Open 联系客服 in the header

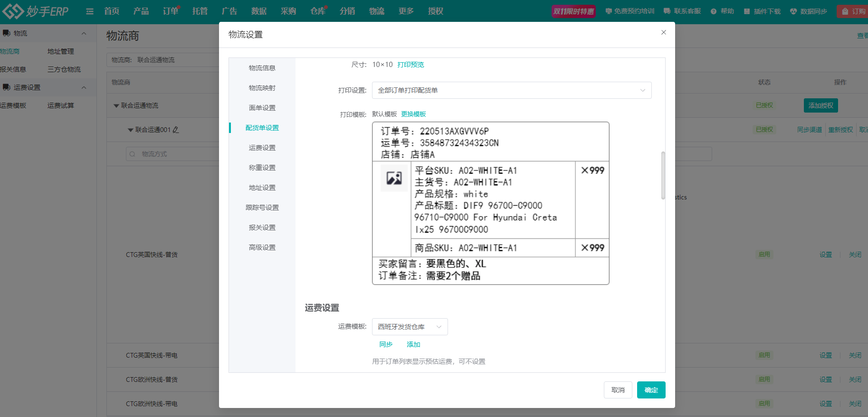[x=682, y=11]
